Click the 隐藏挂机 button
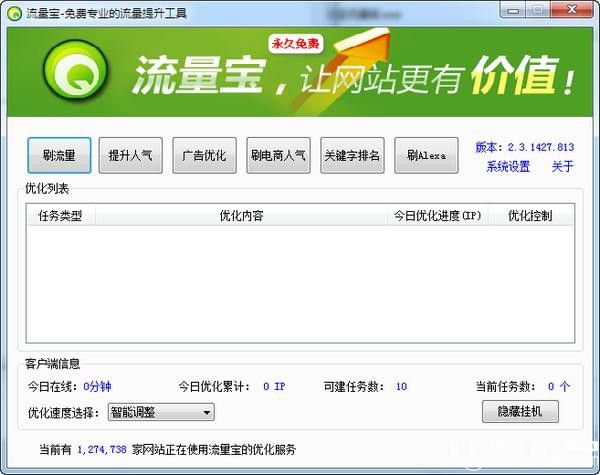This screenshot has width=600, height=475. [520, 411]
